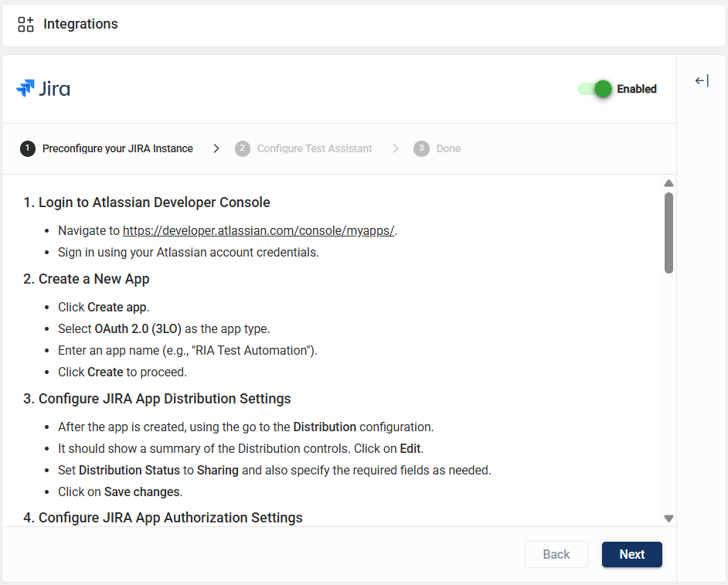Click chevron after Configure Test Assistant

click(396, 148)
